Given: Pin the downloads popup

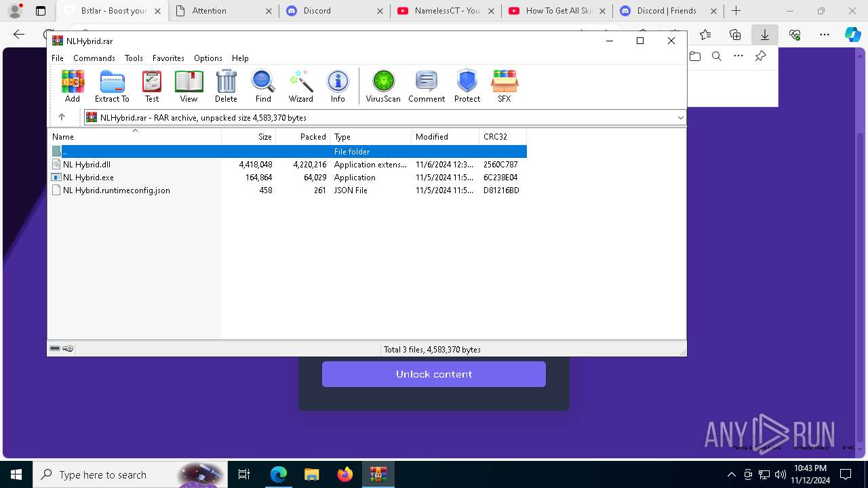Looking at the screenshot, I should [760, 56].
